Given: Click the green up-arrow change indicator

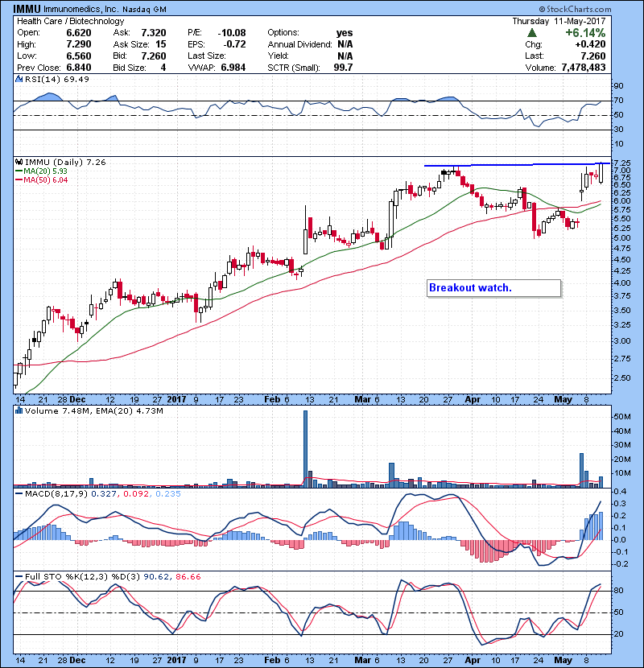Looking at the screenshot, I should [531, 33].
